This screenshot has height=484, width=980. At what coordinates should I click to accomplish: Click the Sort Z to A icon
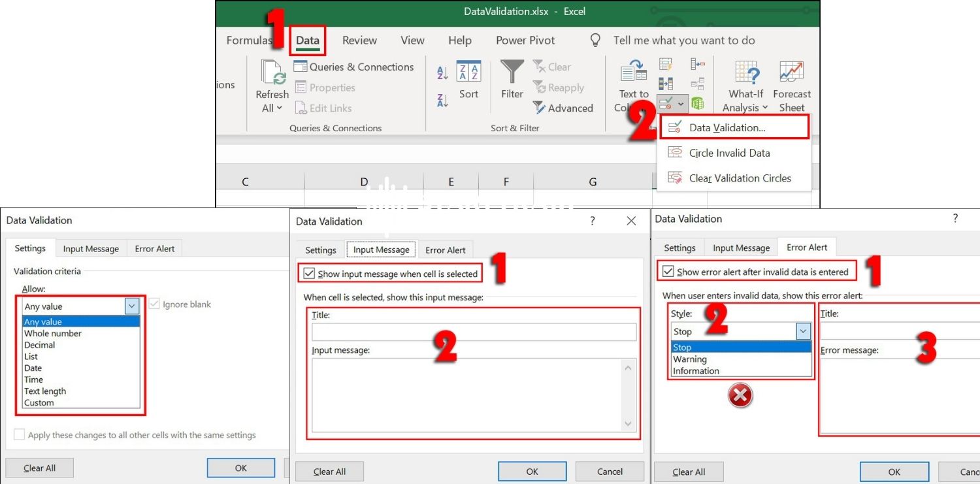coord(442,99)
